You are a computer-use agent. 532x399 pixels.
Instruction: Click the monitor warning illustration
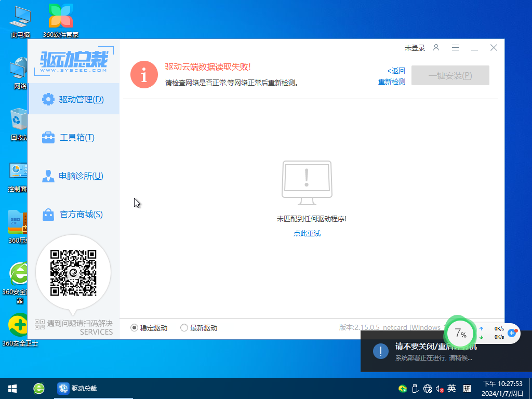(307, 183)
